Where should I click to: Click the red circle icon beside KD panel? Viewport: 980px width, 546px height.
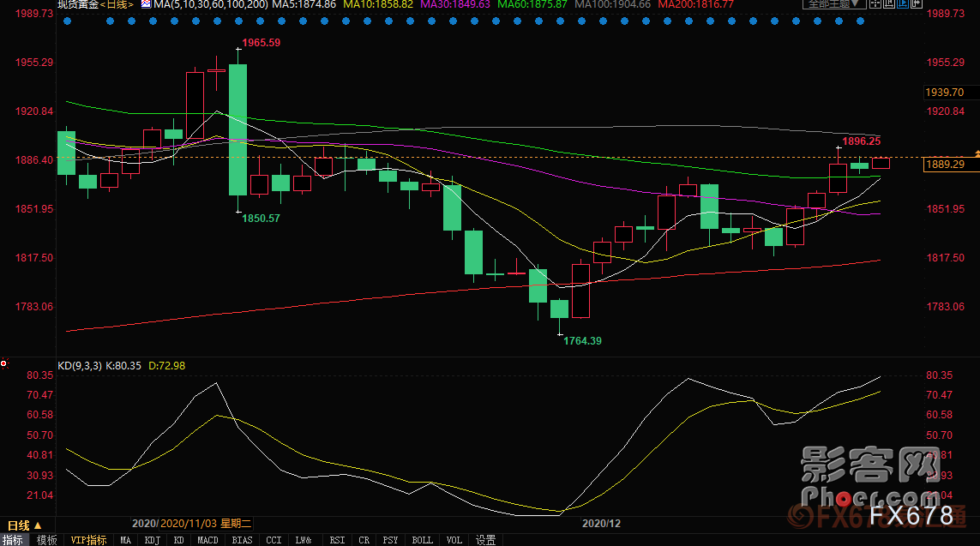(3, 363)
